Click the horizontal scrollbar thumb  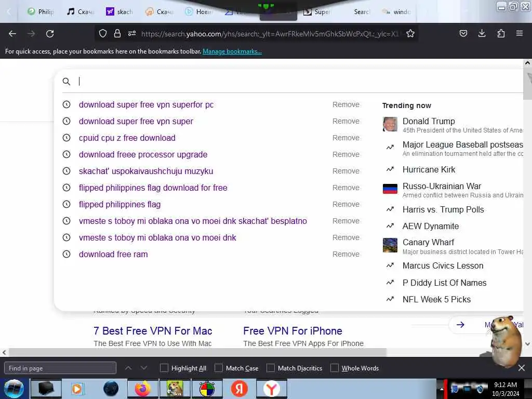[x=197, y=352]
